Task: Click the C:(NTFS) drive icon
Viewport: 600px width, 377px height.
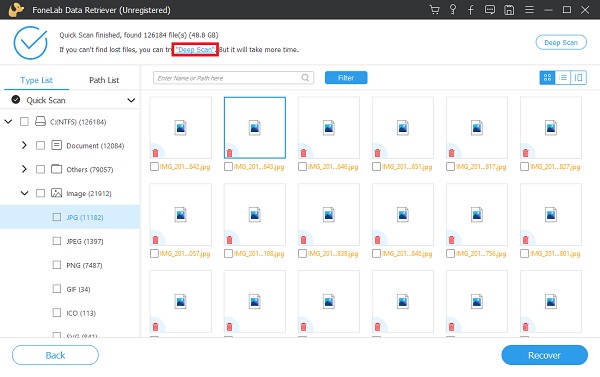Action: pyautogui.click(x=40, y=121)
